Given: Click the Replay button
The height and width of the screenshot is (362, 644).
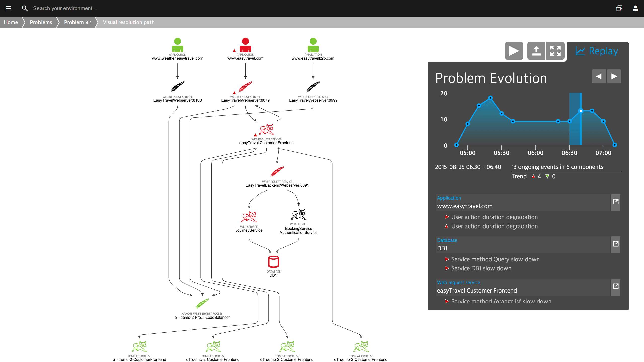Looking at the screenshot, I should coord(597,51).
